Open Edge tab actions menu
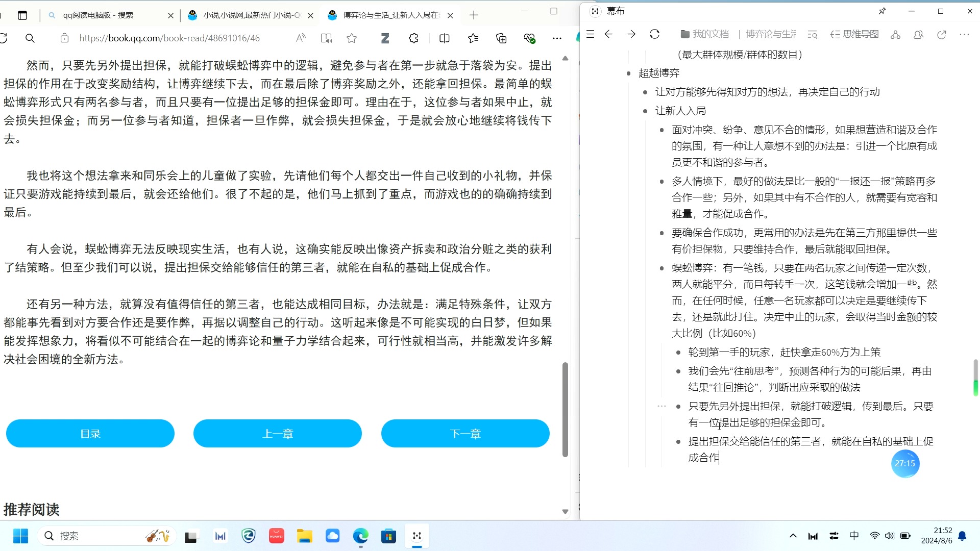The height and width of the screenshot is (551, 980). (22, 15)
